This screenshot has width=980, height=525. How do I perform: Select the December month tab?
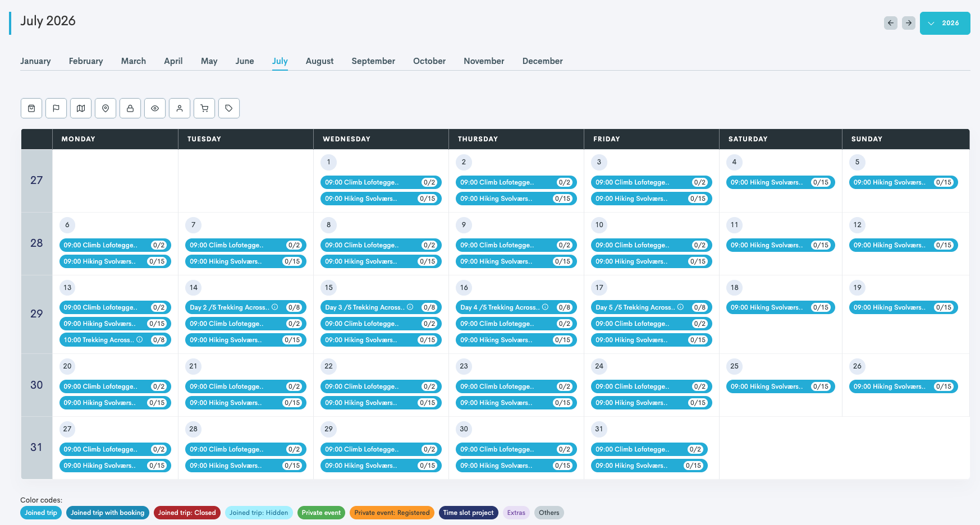(x=542, y=61)
